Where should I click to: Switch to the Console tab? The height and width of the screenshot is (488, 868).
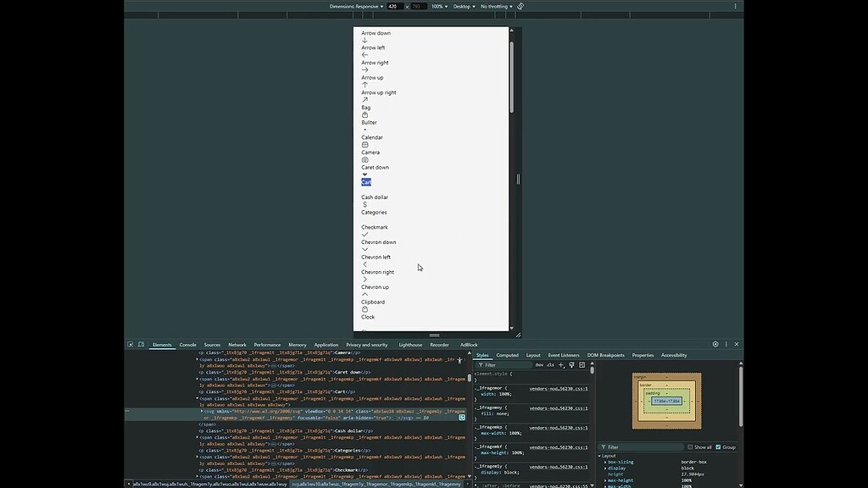[x=187, y=344]
